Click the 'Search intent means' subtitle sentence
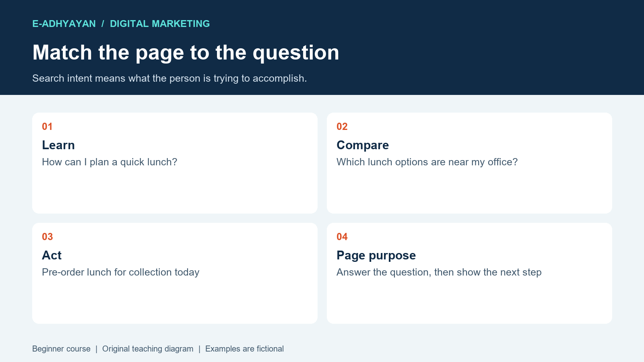 pos(169,78)
